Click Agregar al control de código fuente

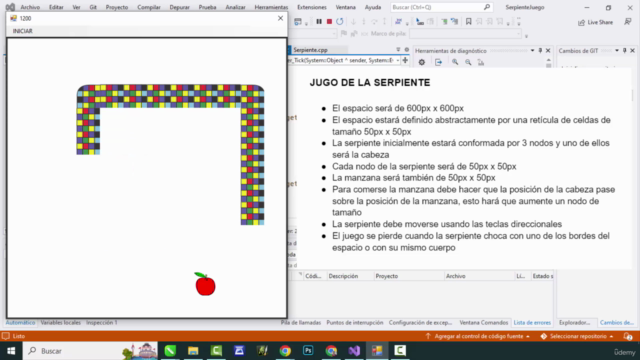click(478, 336)
